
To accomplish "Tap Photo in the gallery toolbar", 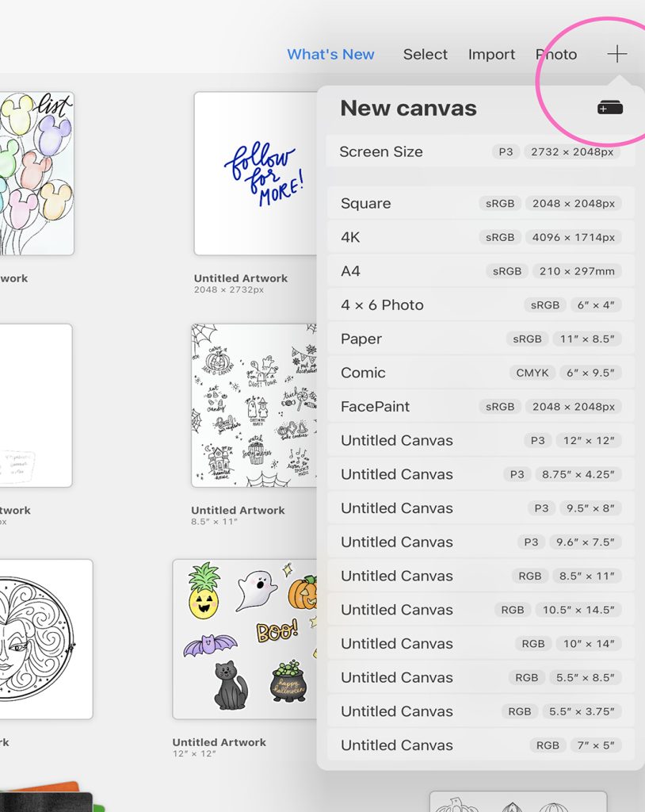I will tap(556, 55).
